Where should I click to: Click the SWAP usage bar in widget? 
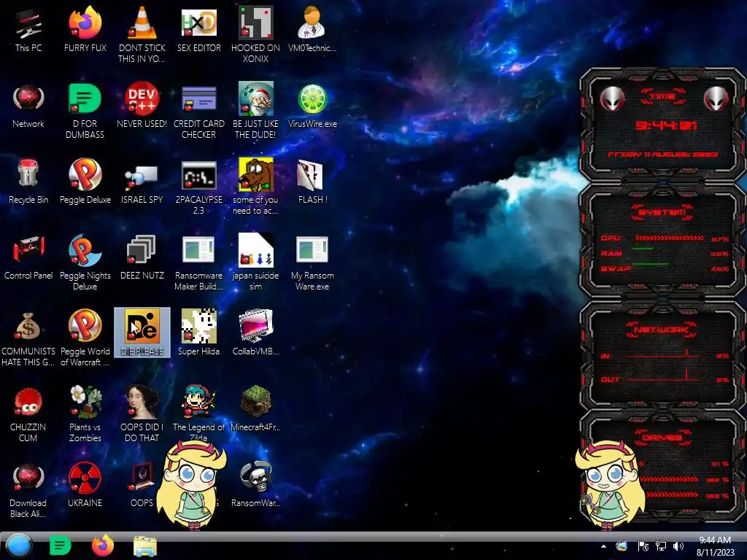pyautogui.click(x=668, y=265)
